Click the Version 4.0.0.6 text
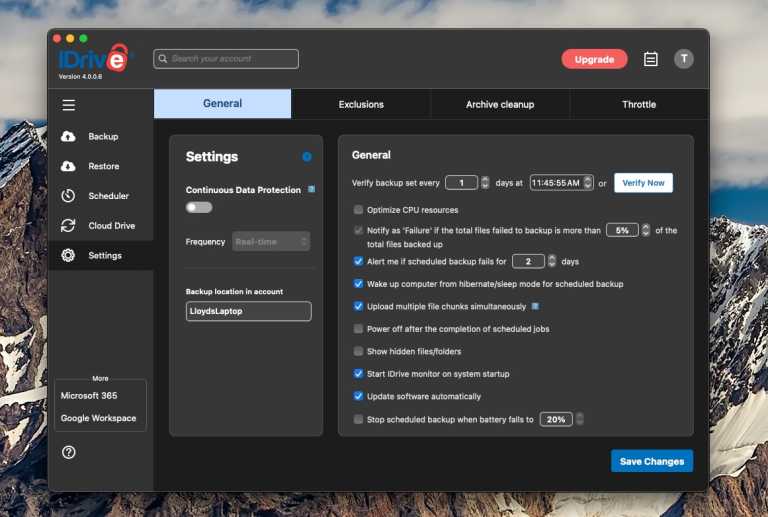This screenshot has height=517, width=768. click(x=80, y=77)
